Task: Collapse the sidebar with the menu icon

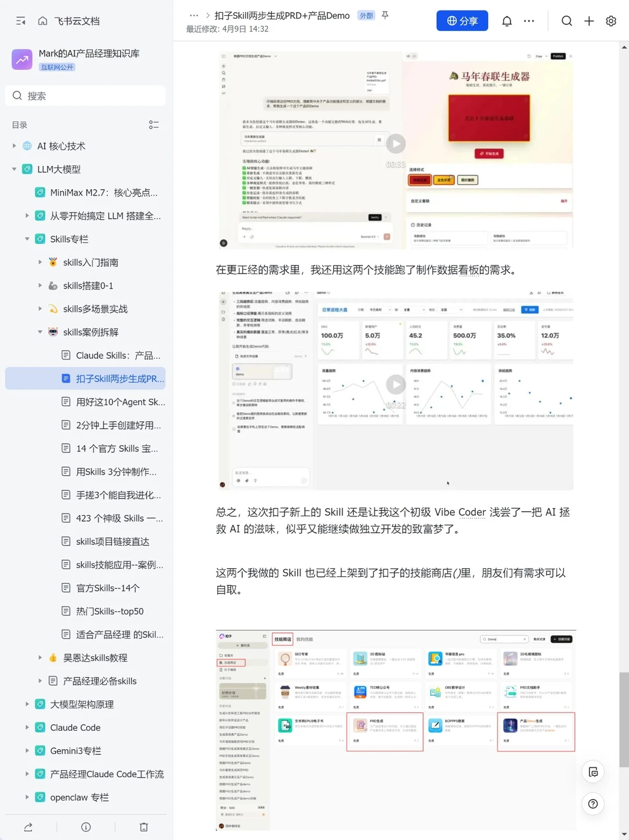Action: pyautogui.click(x=21, y=21)
